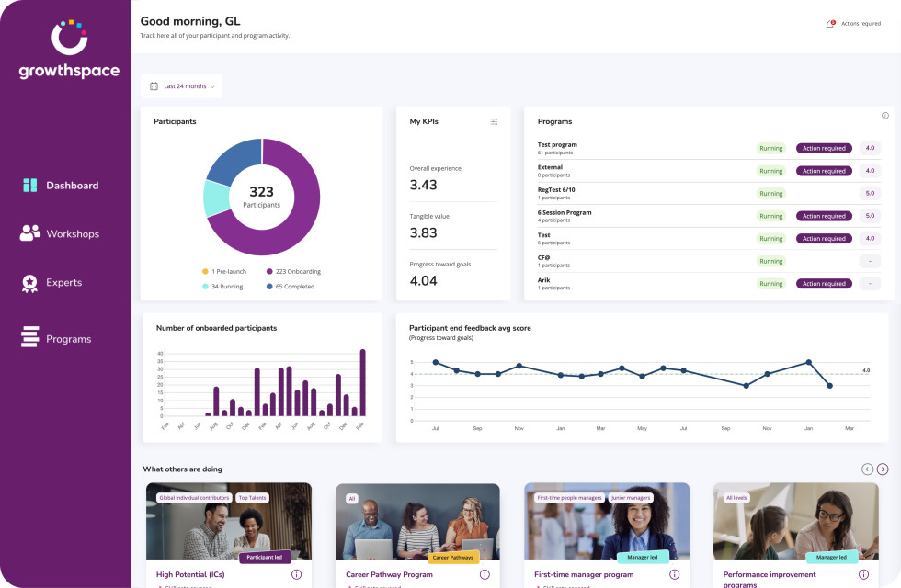Click info icon on Performance improvement programs card
The height and width of the screenshot is (588, 901).
(x=862, y=574)
